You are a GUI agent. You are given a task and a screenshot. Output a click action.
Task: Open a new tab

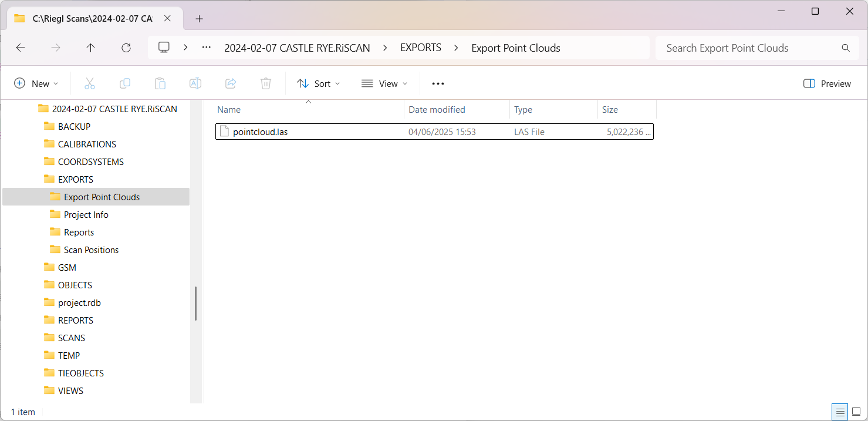tap(199, 19)
